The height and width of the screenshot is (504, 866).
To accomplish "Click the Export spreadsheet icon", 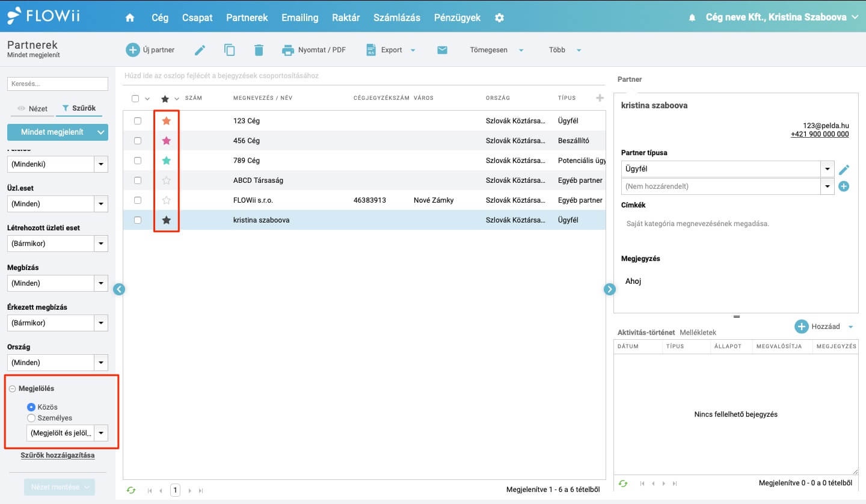I will pos(371,50).
